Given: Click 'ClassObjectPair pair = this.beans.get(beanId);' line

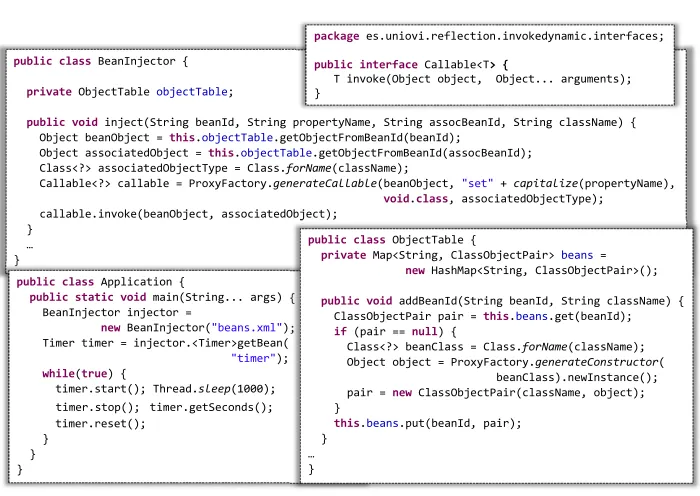Looking at the screenshot, I should coord(483,317).
